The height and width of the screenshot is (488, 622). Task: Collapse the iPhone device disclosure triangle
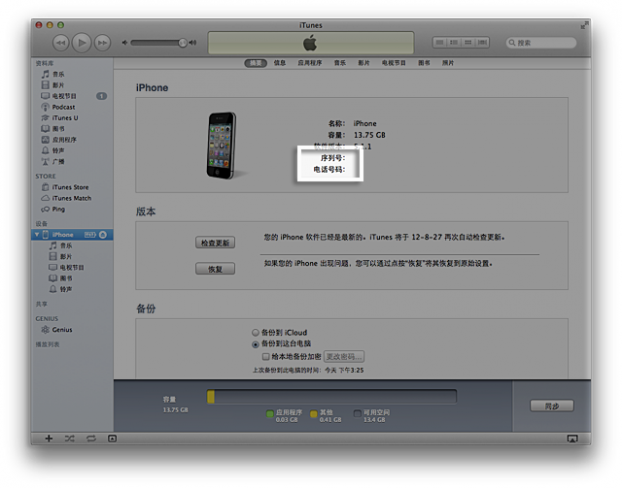coord(37,234)
